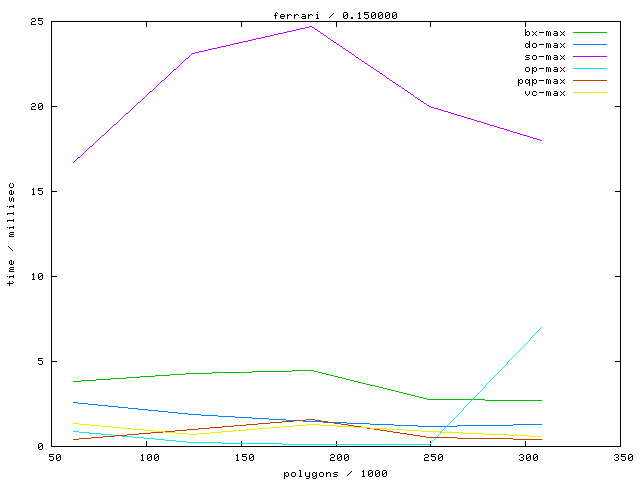Click the peak of the purple so-max curve
Image resolution: width=640 pixels, height=480 pixels.
click(x=311, y=26)
